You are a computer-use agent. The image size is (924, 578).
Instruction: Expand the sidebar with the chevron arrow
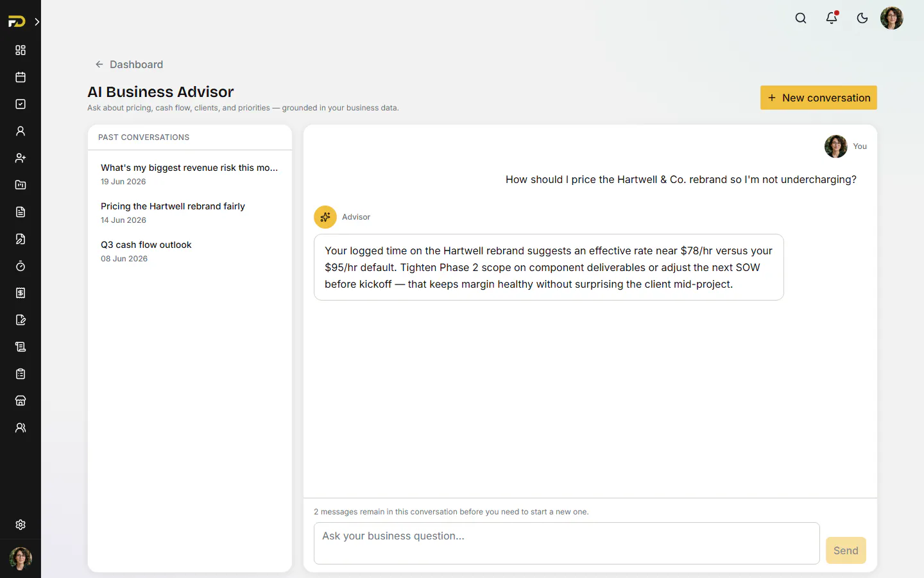(37, 22)
